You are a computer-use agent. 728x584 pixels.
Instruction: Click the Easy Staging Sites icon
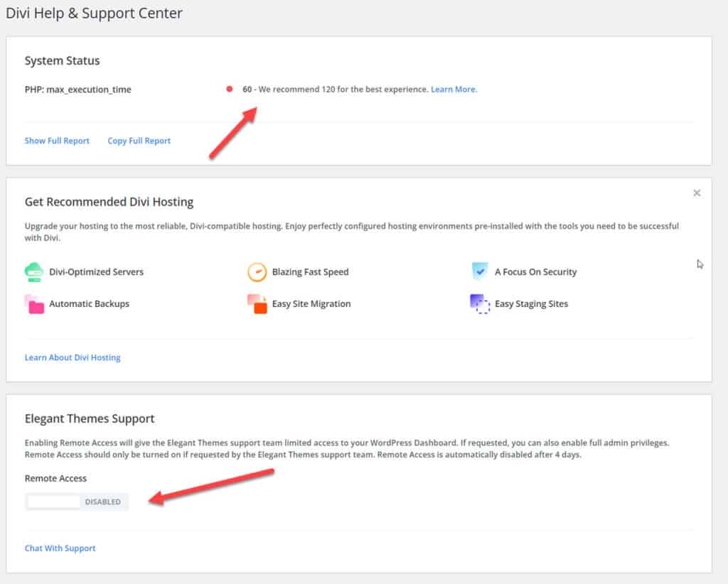480,304
